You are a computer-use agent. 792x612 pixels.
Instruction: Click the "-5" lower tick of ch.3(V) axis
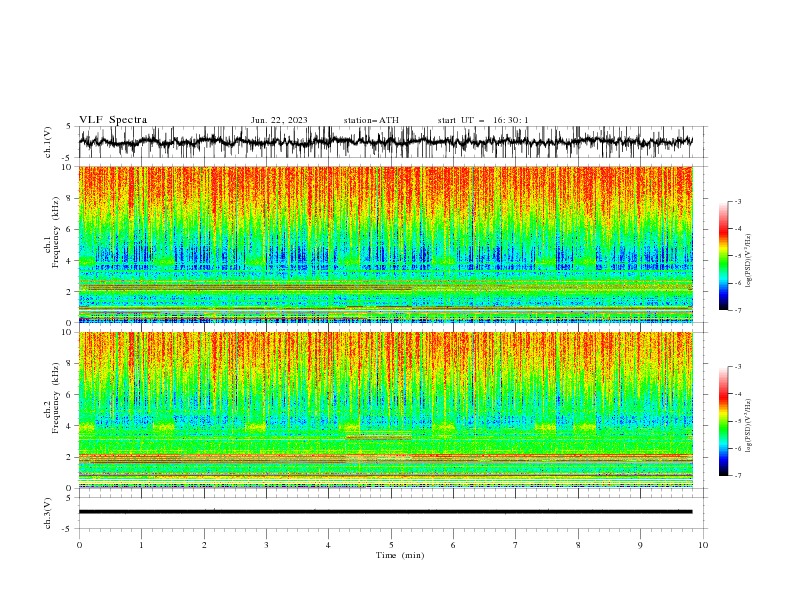click(x=68, y=529)
